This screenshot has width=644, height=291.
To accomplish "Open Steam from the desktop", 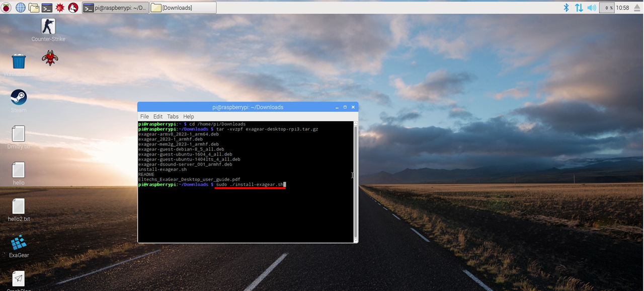I will coord(18,97).
